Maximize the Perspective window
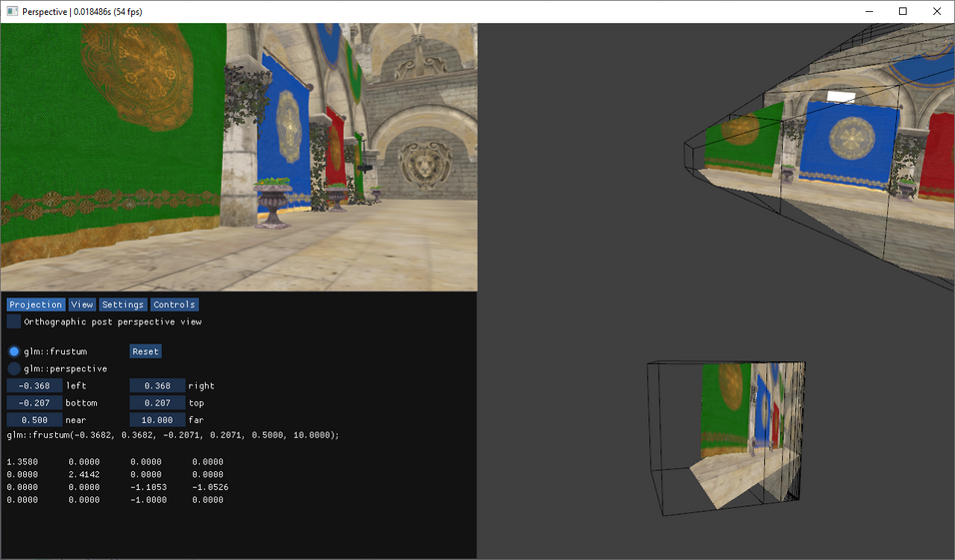 [903, 11]
